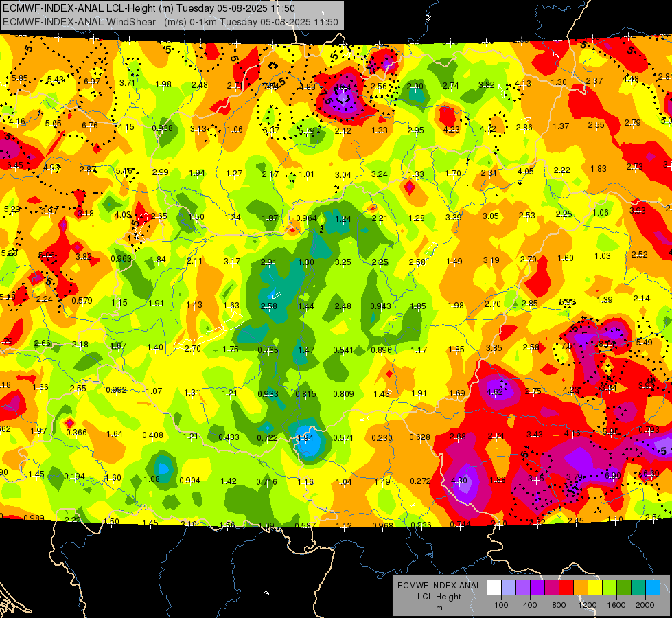Click the wind shear value 5.49

point(644,342)
